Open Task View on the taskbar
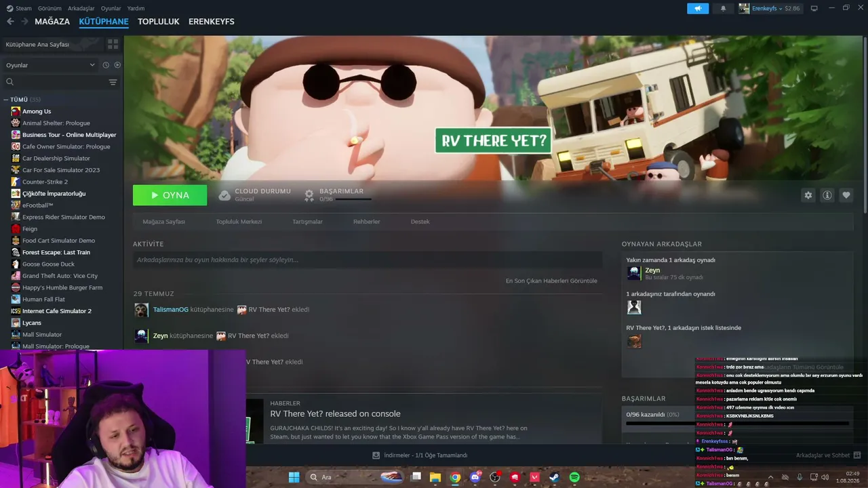The image size is (868, 488). pyautogui.click(x=416, y=477)
